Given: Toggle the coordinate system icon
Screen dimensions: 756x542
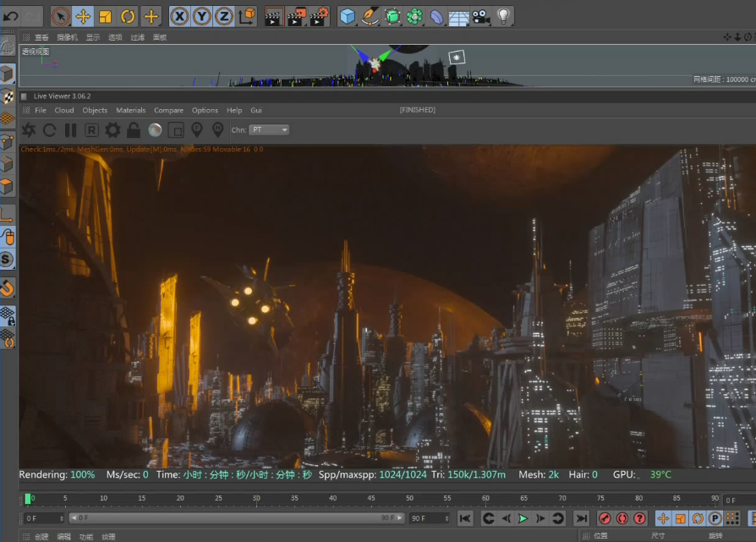Looking at the screenshot, I should tap(247, 16).
